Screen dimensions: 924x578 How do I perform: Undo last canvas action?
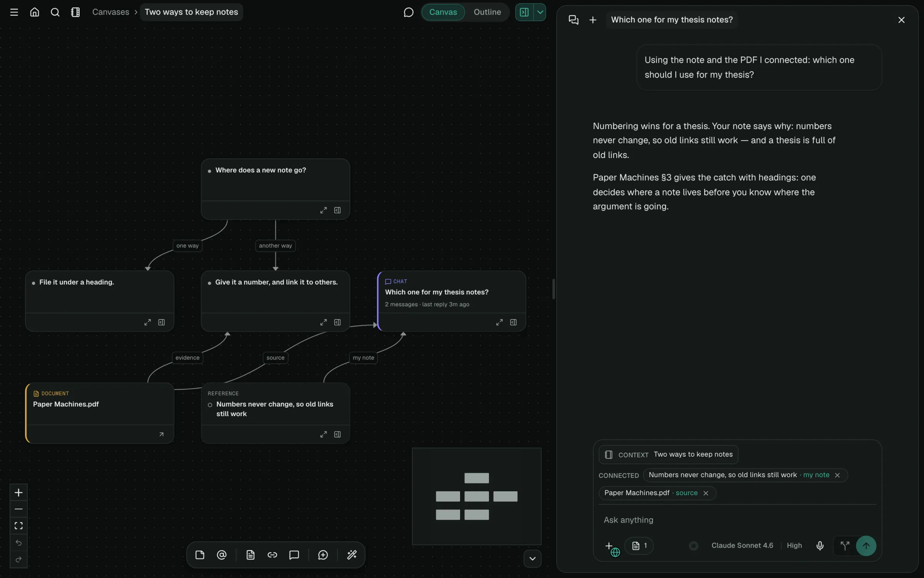pyautogui.click(x=18, y=543)
